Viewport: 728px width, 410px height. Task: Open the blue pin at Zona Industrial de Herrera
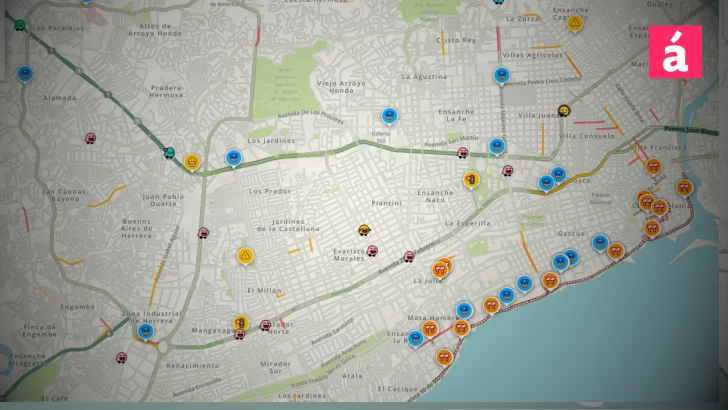(x=146, y=330)
